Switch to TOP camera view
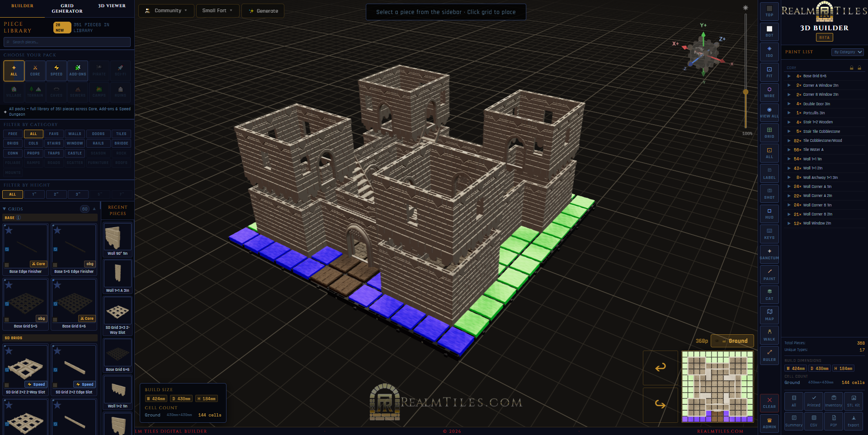The width and height of the screenshot is (868, 435). (x=769, y=12)
